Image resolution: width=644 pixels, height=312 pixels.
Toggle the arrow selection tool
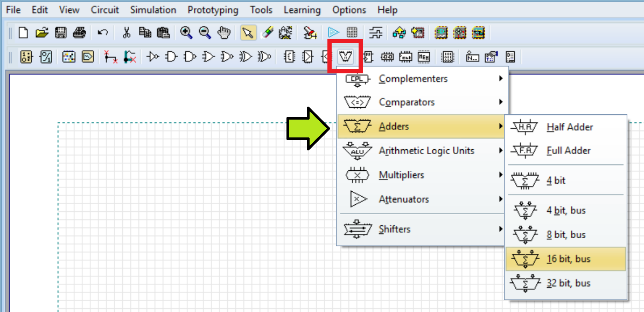(x=248, y=32)
